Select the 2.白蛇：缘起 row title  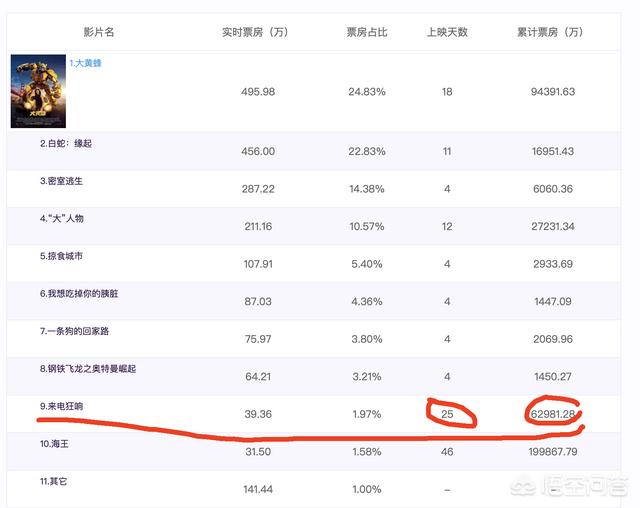66,144
